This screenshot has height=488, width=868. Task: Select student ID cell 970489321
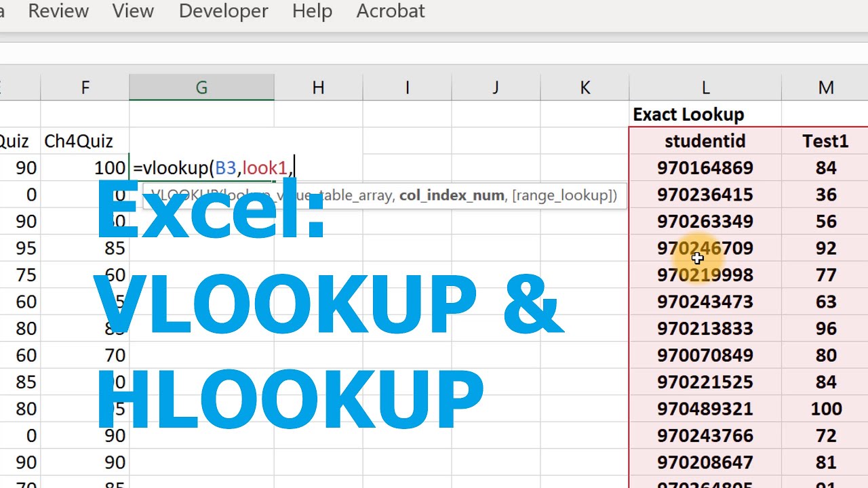coord(705,409)
